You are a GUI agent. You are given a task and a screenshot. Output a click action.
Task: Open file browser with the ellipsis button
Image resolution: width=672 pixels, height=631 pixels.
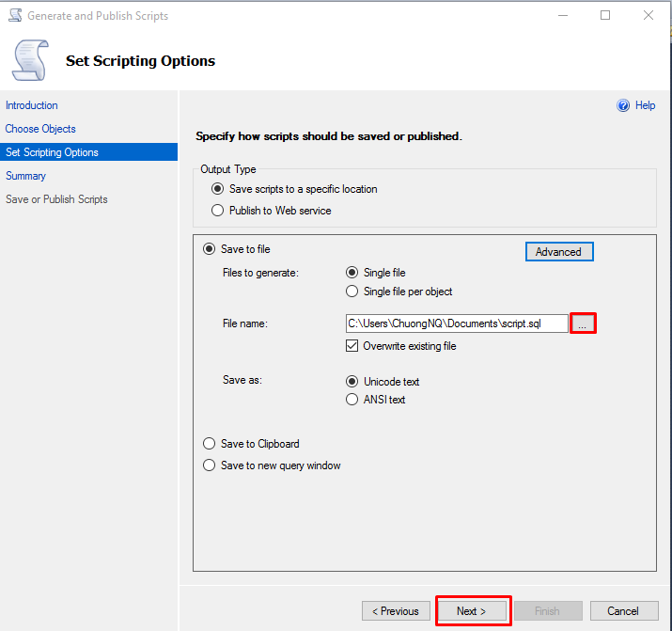583,323
